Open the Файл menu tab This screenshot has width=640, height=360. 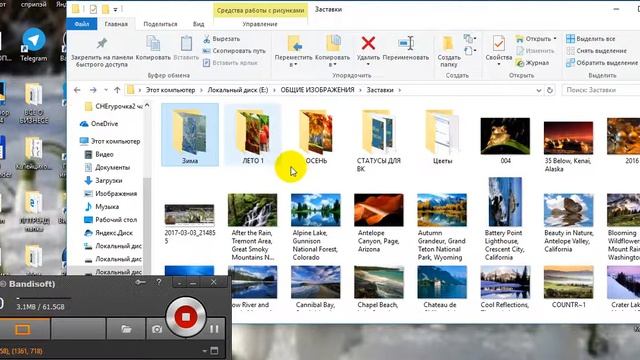82,24
